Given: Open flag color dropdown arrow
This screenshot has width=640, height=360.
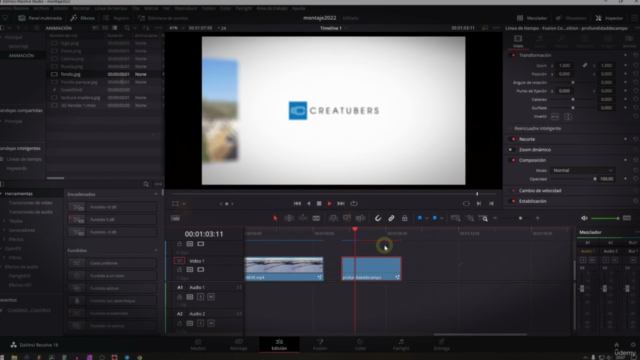Looking at the screenshot, I should (x=427, y=218).
